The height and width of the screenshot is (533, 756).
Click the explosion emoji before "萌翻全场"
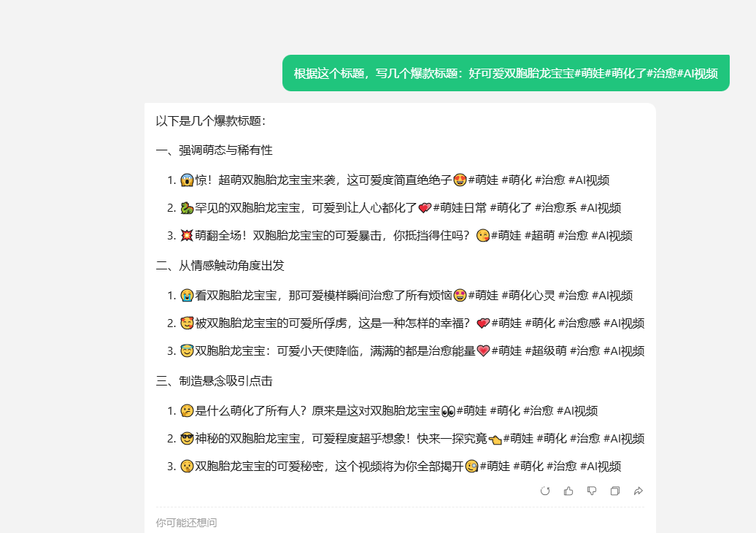click(x=187, y=236)
